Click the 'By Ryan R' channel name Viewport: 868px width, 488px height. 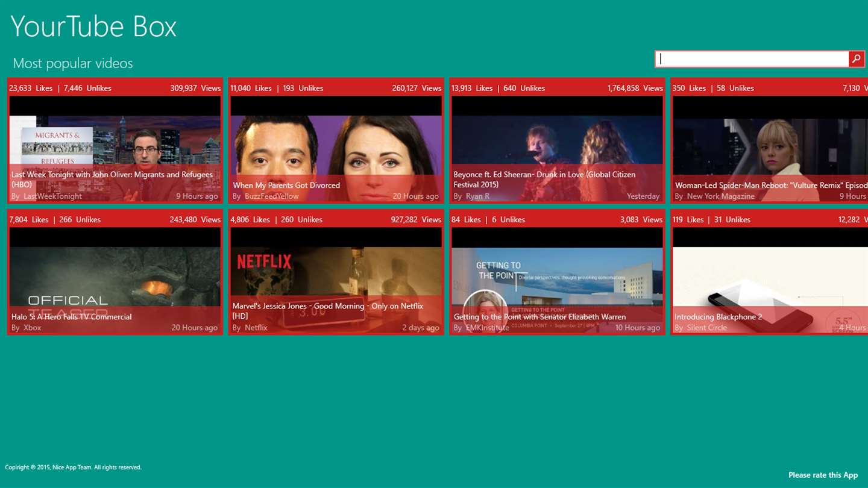(471, 196)
